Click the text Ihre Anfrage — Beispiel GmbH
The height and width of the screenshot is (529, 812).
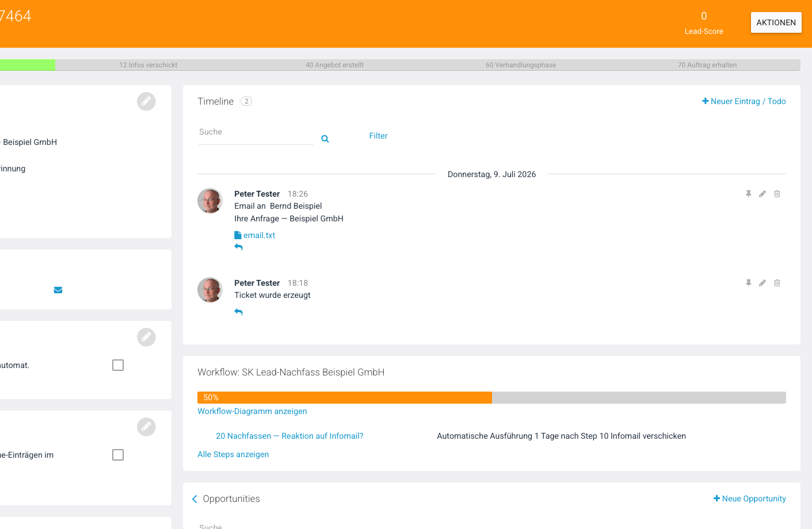[289, 218]
